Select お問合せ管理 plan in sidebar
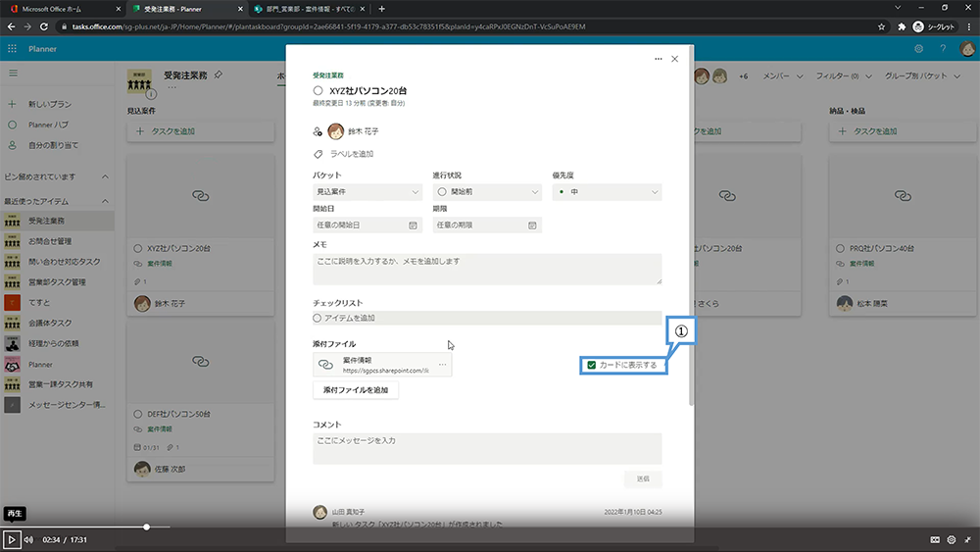Image resolution: width=980 pixels, height=552 pixels. click(x=50, y=241)
